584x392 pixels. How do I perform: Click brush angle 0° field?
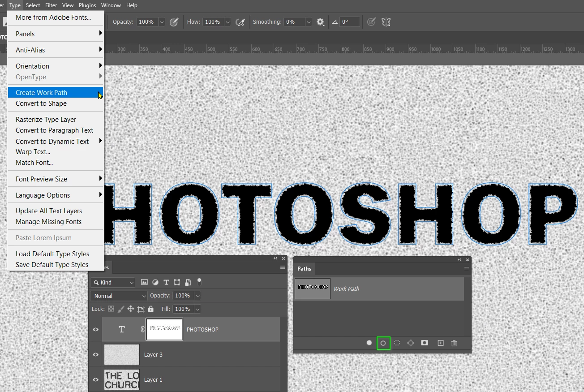(x=350, y=22)
